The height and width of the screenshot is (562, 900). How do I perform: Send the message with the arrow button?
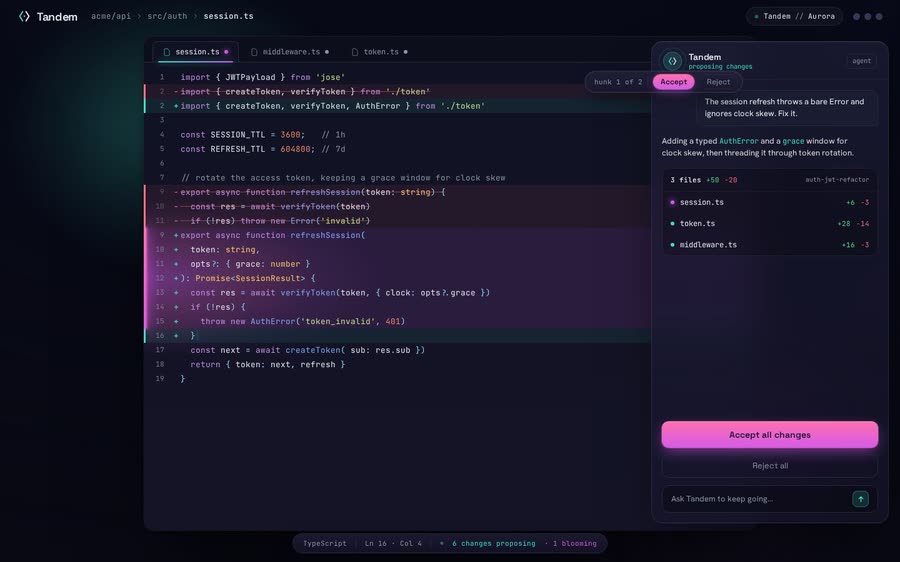pos(860,499)
